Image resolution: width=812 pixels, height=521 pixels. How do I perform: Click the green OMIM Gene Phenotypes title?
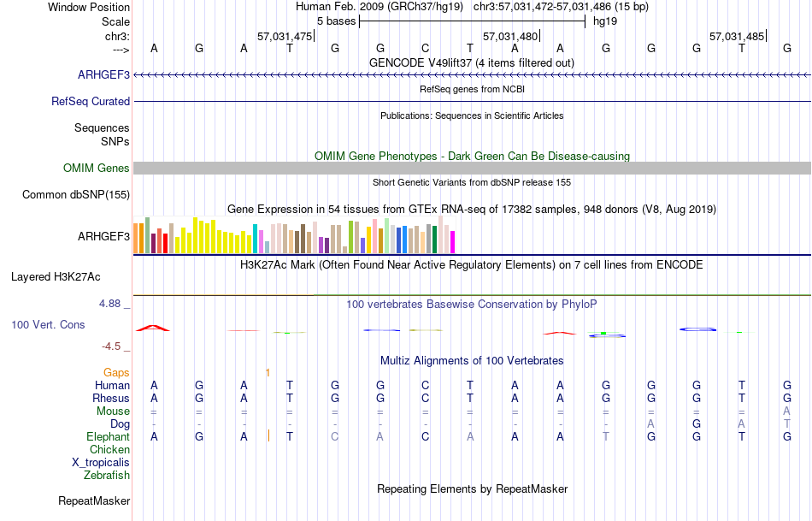click(473, 156)
